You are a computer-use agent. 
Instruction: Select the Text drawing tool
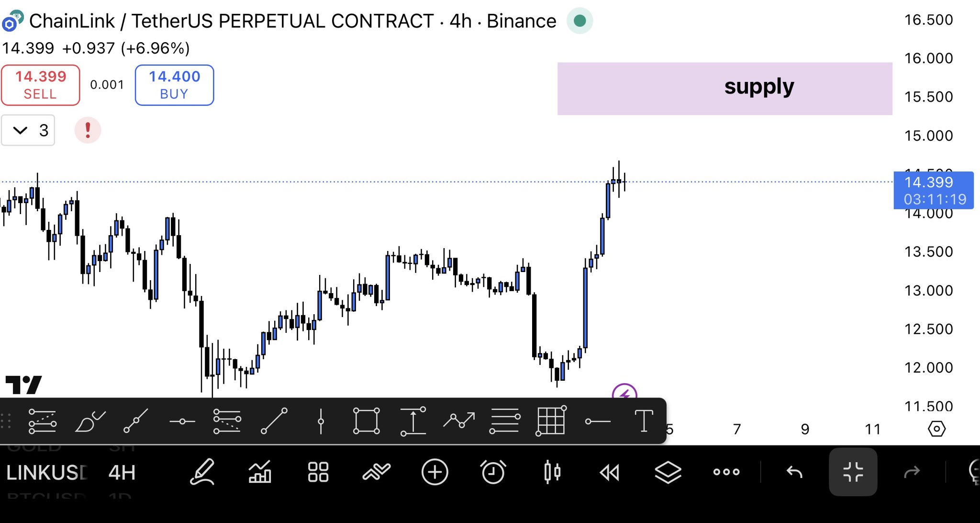pos(644,421)
